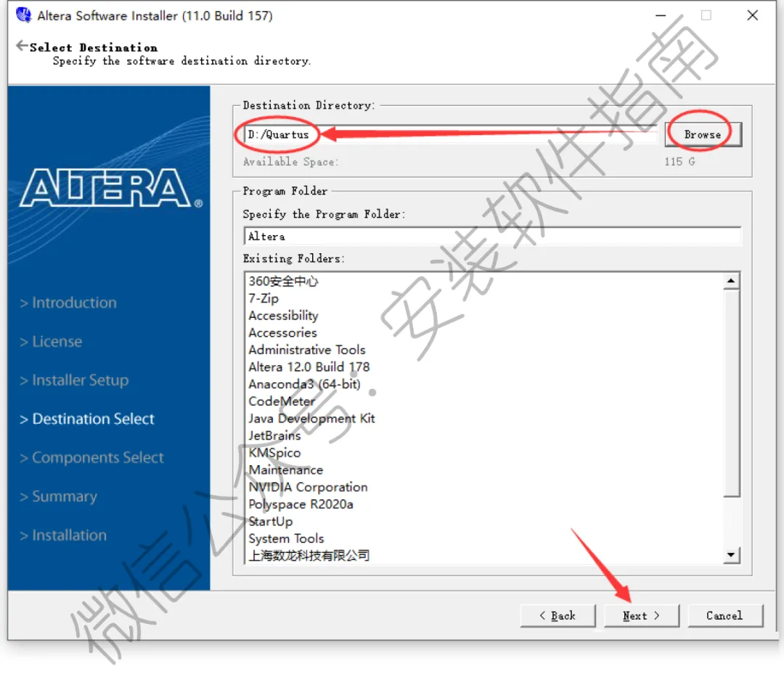Select the Java Development Kit folder

click(x=311, y=418)
